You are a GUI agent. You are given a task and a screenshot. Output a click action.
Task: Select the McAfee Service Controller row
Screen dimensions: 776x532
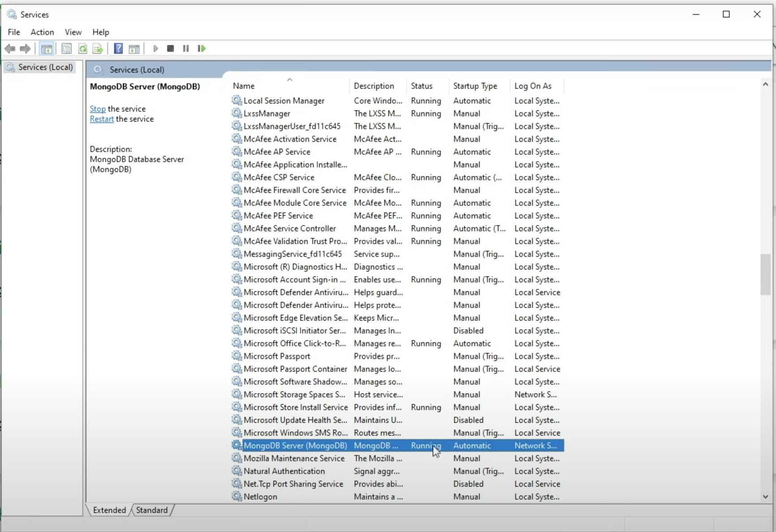pos(397,228)
